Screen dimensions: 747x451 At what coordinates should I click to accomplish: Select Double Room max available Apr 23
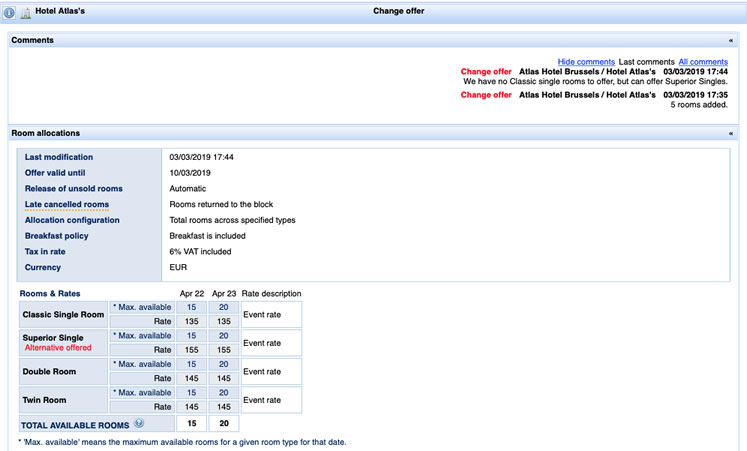pos(224,364)
